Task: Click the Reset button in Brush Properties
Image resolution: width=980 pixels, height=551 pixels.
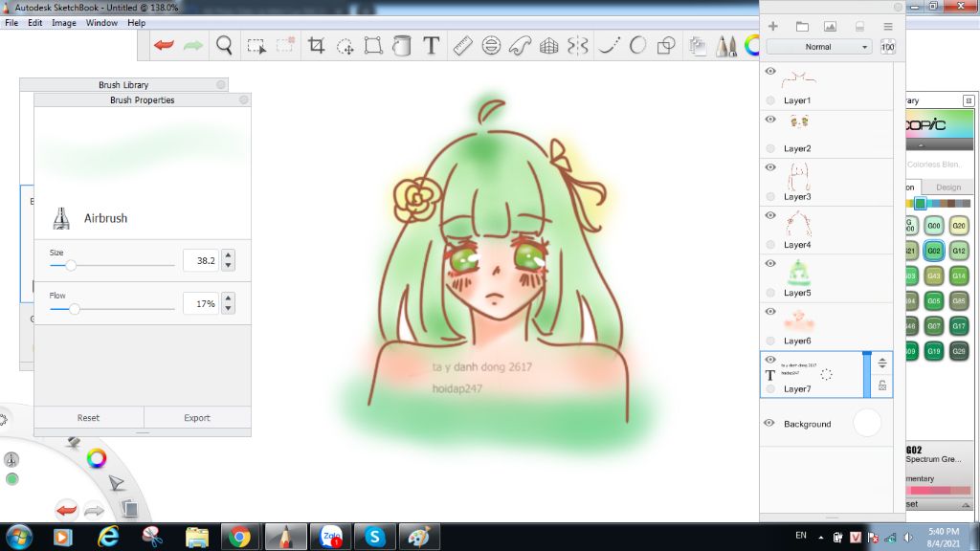Action: coord(88,418)
